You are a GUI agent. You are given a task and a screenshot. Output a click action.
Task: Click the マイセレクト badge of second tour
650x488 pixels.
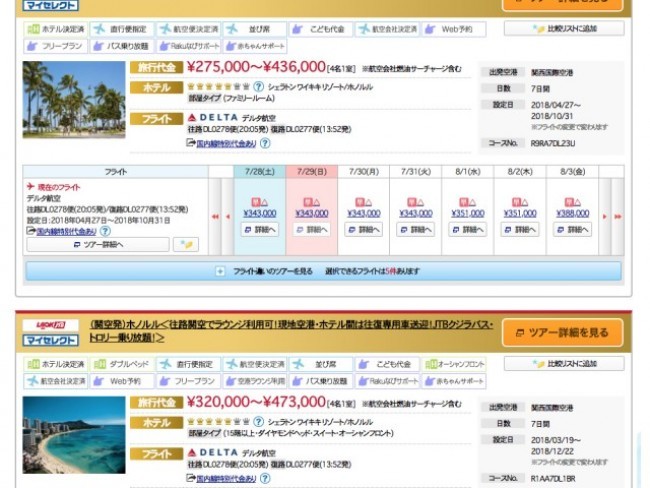[51, 340]
